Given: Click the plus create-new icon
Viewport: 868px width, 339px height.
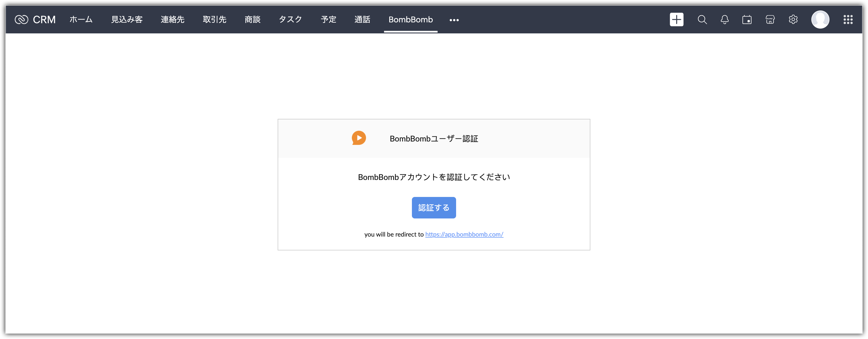Looking at the screenshot, I should coord(676,20).
